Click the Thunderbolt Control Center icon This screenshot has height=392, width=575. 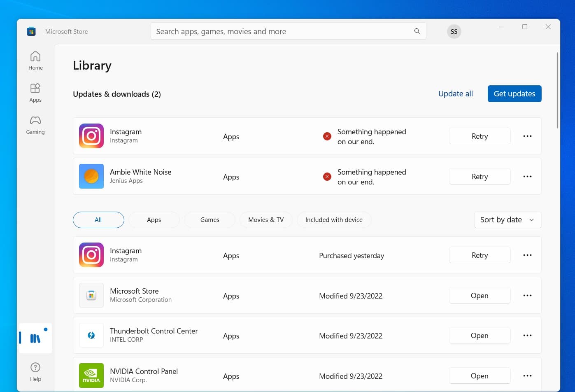[91, 335]
